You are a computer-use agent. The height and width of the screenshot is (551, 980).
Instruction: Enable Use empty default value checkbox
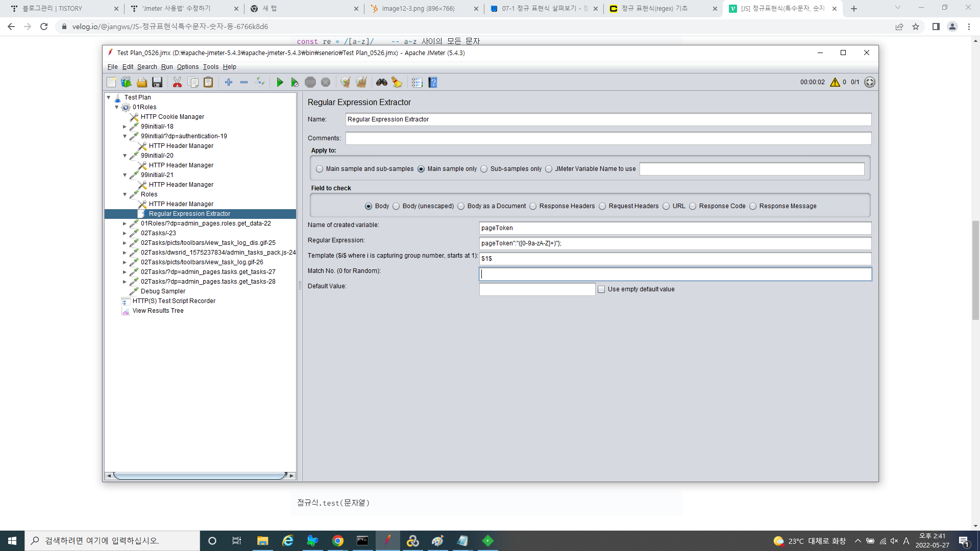[x=601, y=289]
